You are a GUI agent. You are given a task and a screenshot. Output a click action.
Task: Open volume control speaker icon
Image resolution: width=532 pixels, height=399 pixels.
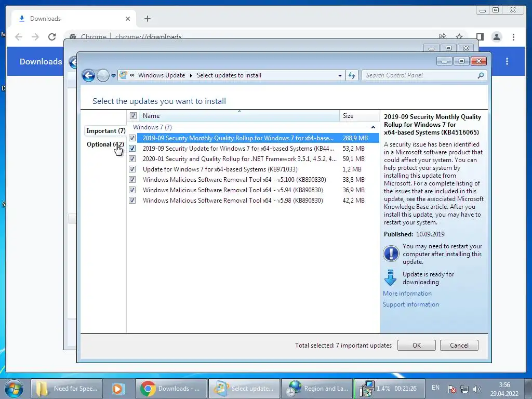coord(477,389)
